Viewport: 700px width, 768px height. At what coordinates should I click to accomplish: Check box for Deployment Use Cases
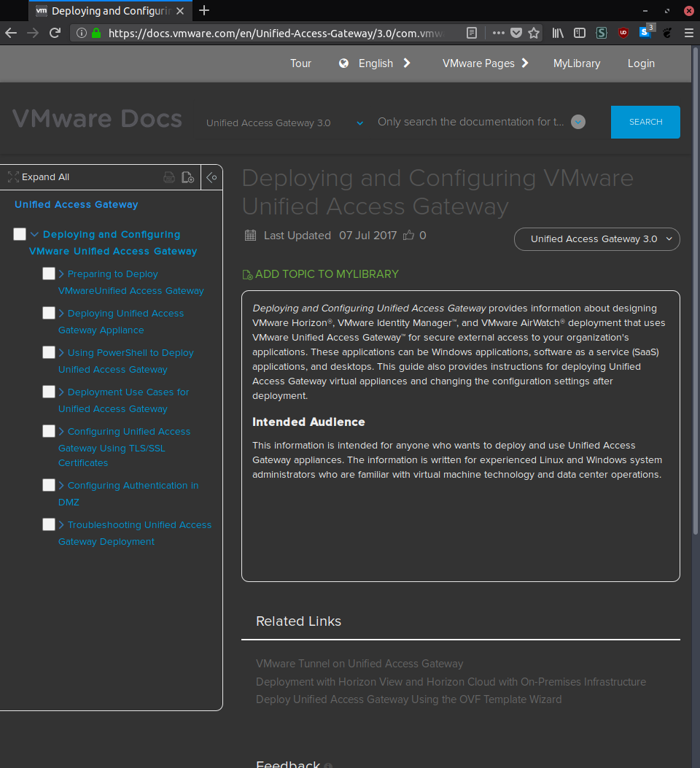[x=48, y=392]
